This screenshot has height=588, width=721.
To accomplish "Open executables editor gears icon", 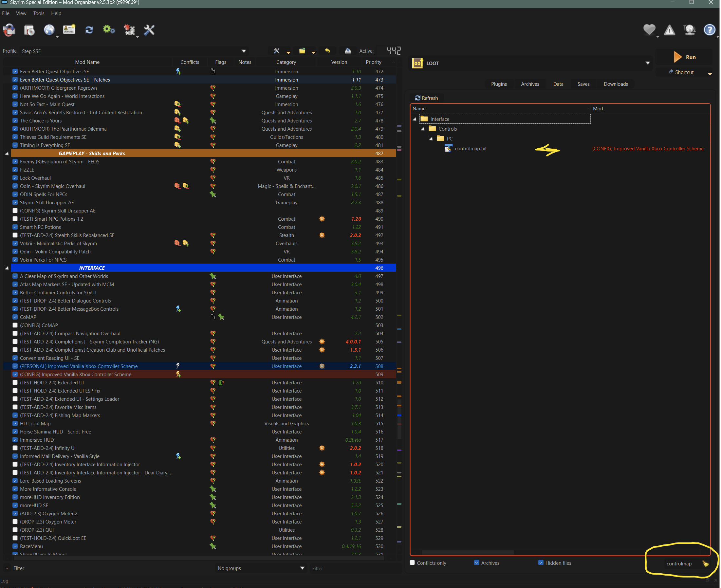I will [109, 30].
